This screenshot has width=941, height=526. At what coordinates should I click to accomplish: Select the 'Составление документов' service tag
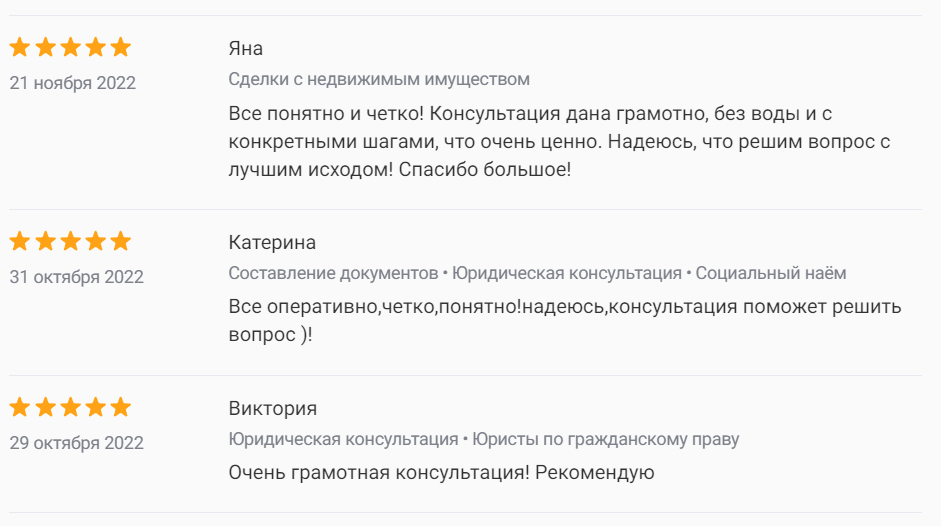point(333,274)
